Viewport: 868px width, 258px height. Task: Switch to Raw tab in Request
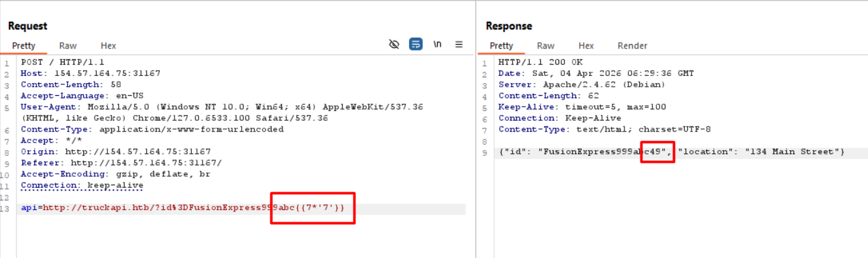pyautogui.click(x=68, y=46)
